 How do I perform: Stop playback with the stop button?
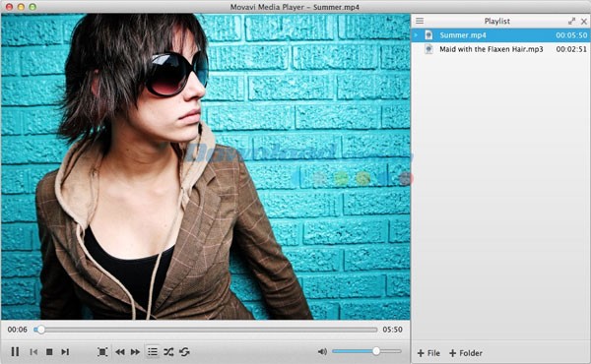pos(49,352)
